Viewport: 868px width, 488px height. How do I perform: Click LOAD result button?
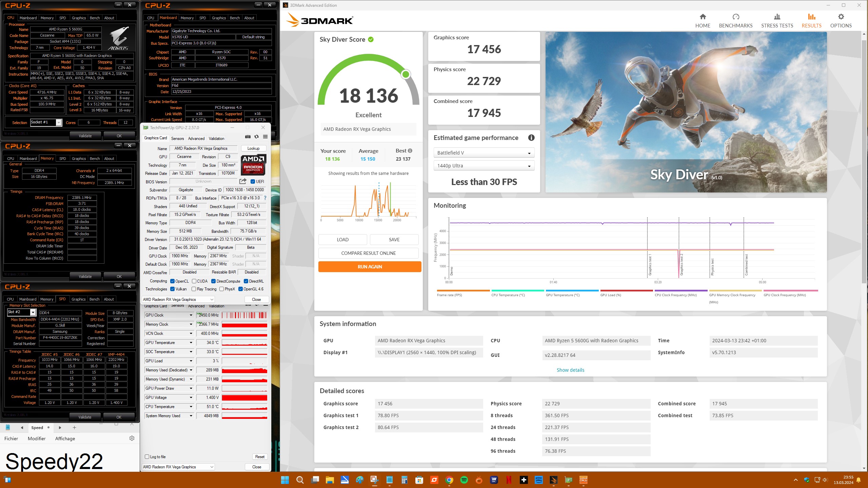342,240
